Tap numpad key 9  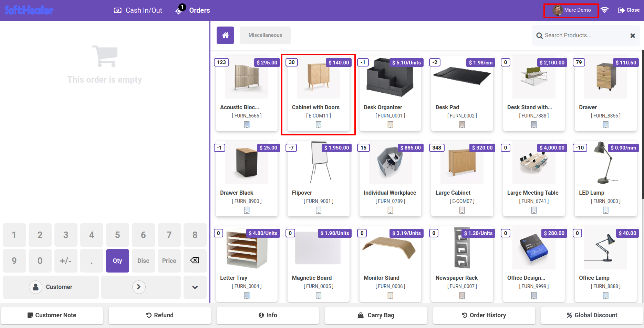[x=14, y=261]
